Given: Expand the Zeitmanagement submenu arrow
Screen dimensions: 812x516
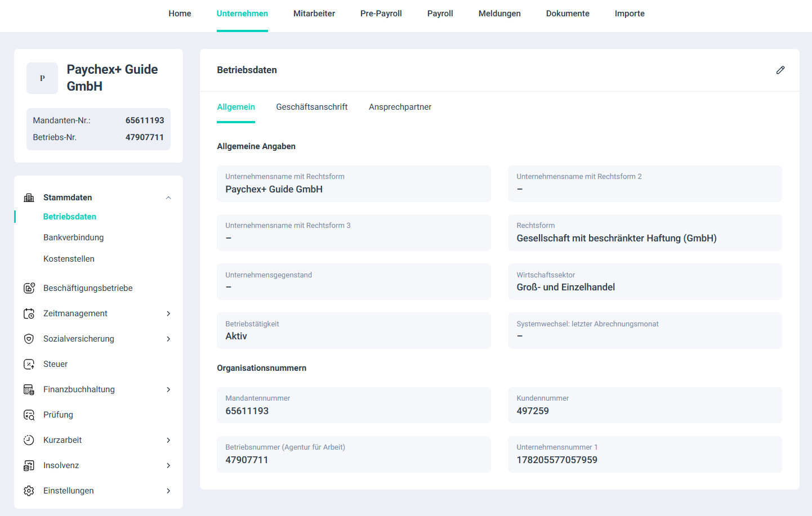Looking at the screenshot, I should tap(168, 313).
